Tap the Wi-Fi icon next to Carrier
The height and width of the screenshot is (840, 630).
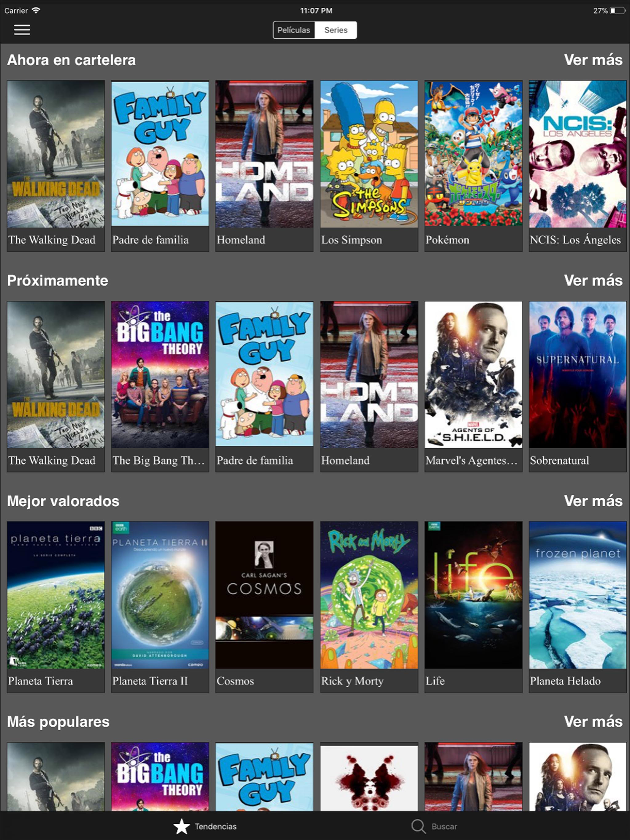point(36,10)
